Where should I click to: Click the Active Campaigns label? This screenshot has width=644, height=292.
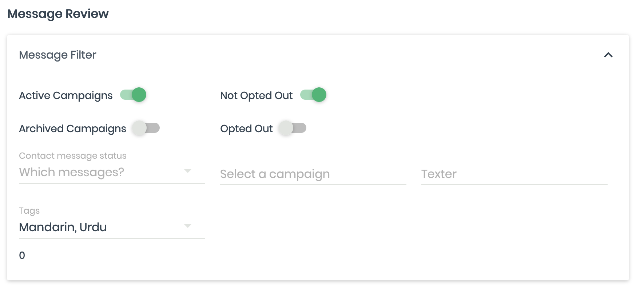66,95
